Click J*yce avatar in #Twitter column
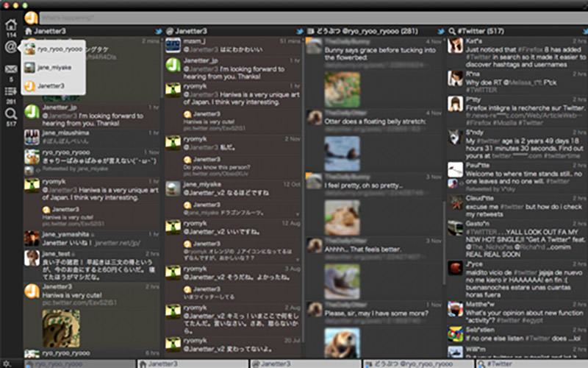Screen dimensions: 588x368 455,268
